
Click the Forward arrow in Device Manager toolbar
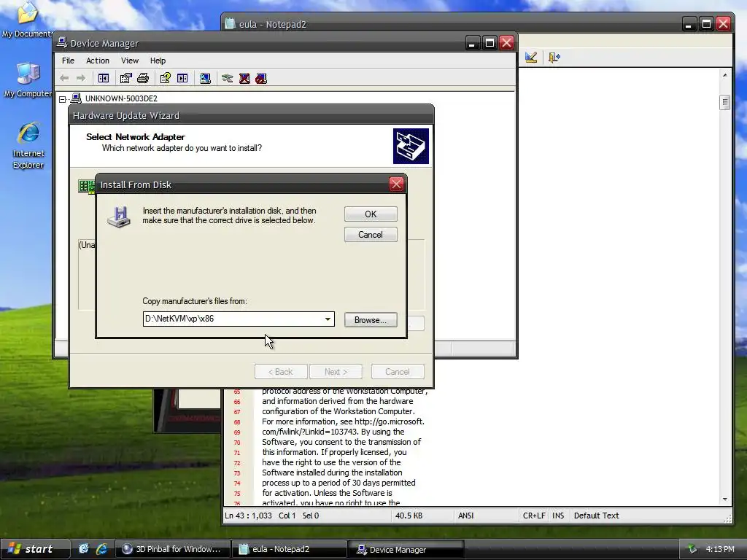[x=81, y=78]
